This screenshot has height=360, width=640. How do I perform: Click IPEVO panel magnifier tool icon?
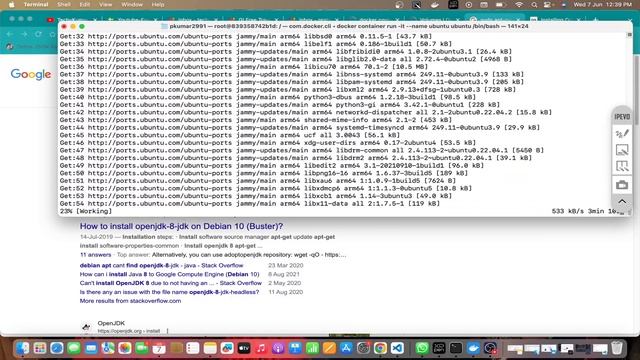point(622,166)
